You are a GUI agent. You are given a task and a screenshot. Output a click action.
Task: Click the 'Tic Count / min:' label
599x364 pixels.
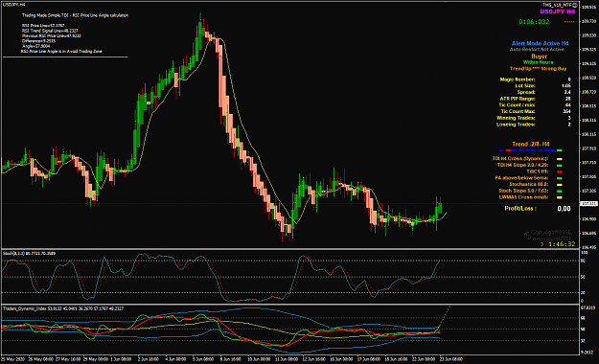pyautogui.click(x=517, y=105)
